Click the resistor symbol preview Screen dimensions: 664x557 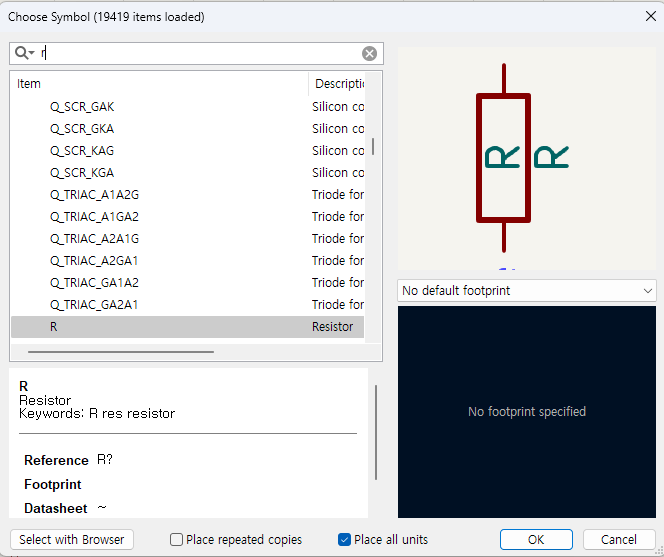click(x=527, y=158)
